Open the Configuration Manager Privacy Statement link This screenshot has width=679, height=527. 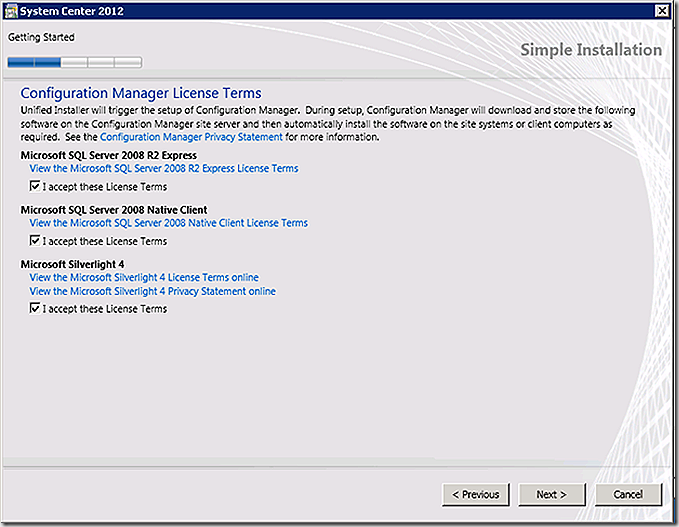[x=191, y=137]
